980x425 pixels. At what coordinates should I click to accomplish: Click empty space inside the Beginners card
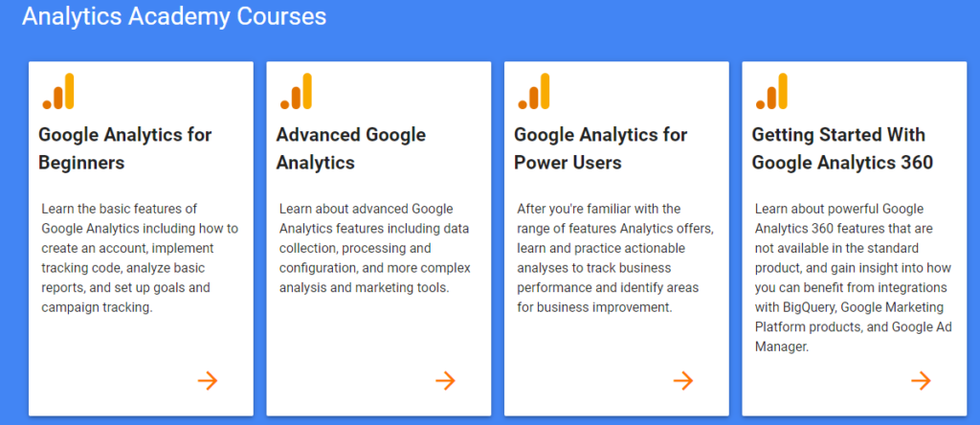[x=115, y=354]
